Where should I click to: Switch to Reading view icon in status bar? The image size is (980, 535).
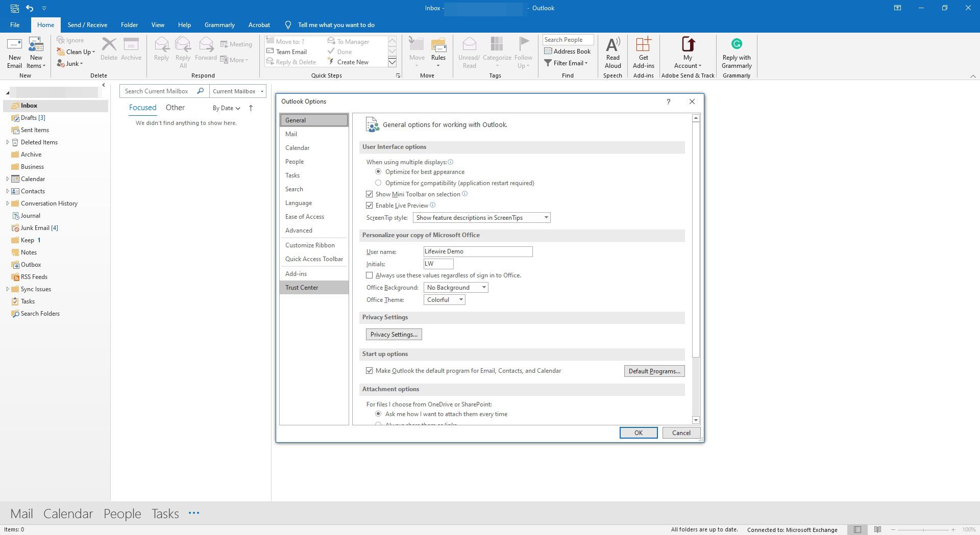(877, 529)
